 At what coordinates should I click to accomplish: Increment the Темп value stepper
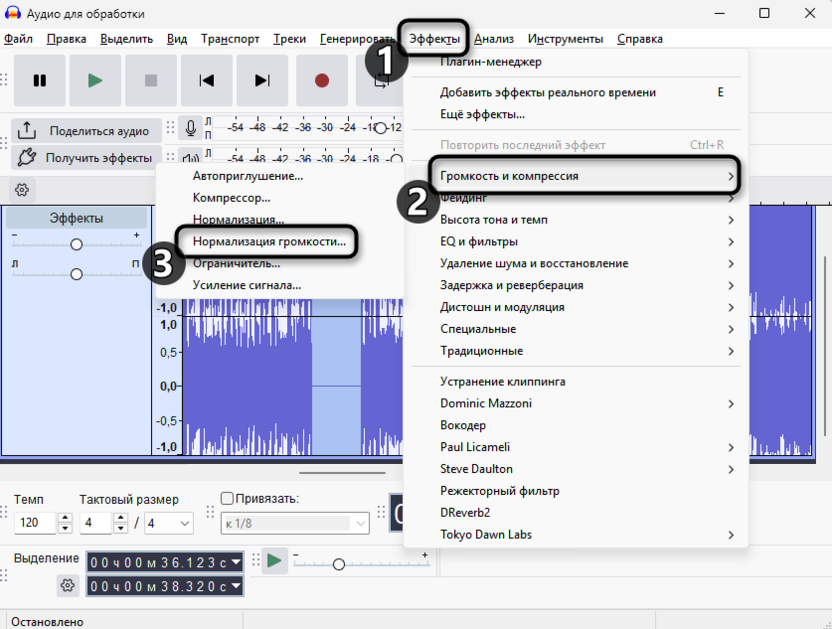pyautogui.click(x=64, y=517)
